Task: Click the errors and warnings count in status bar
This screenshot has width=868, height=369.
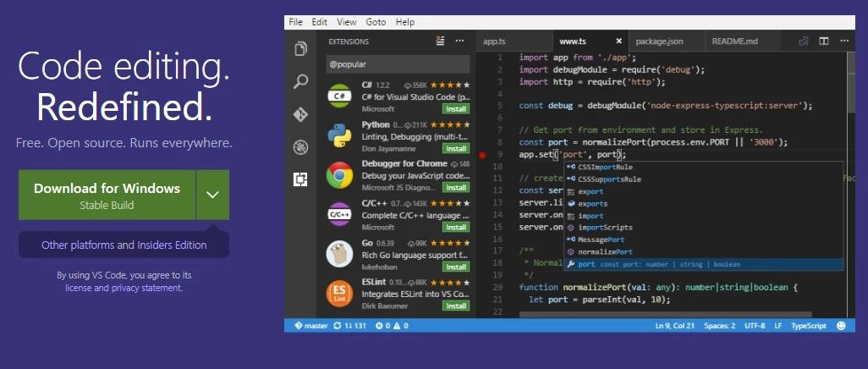Action: tap(392, 326)
